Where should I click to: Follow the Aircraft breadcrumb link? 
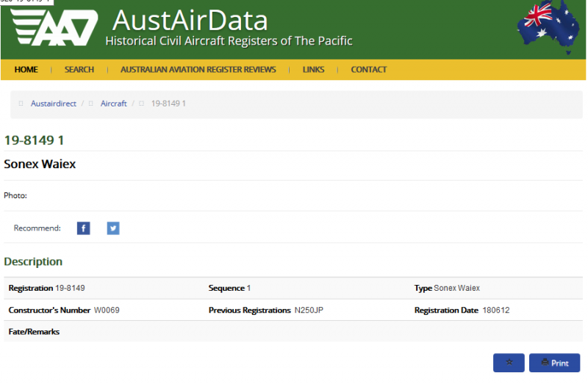[114, 104]
